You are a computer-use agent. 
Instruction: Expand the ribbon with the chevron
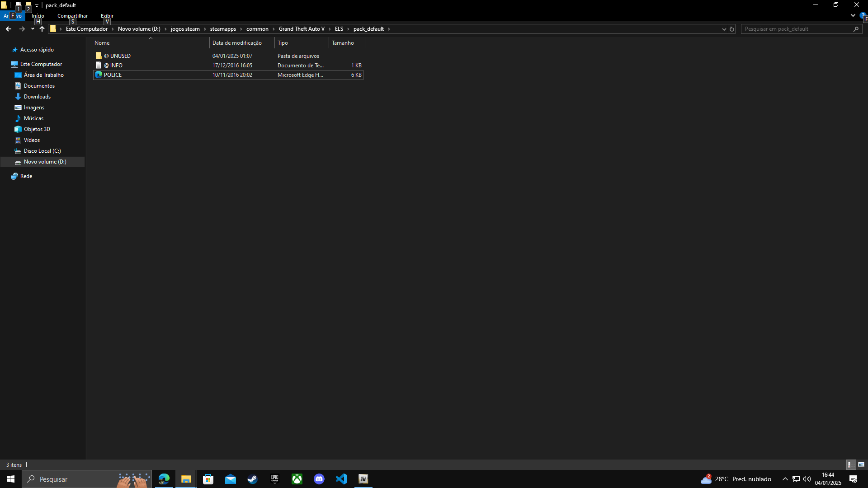[x=853, y=15]
